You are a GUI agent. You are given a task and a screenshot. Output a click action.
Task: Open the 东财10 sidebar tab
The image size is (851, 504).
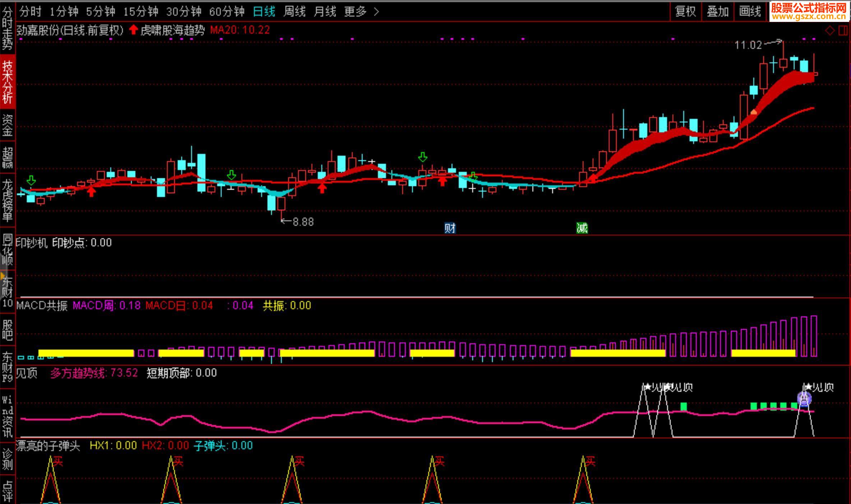coord(8,292)
